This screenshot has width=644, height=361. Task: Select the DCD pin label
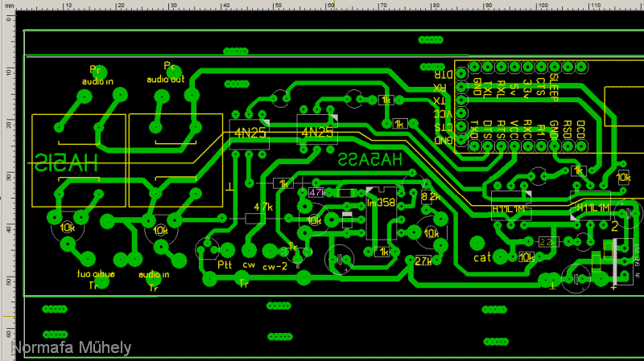(580, 129)
